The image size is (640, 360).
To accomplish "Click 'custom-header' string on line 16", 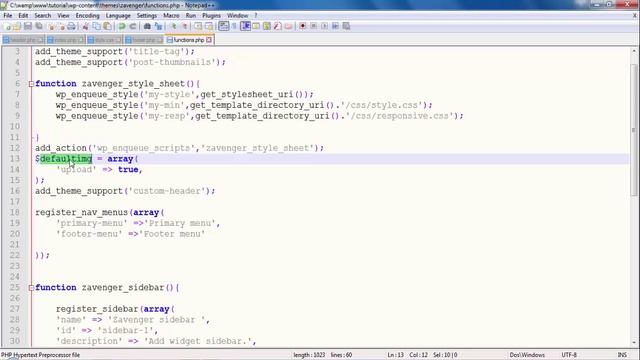I will pos(167,191).
